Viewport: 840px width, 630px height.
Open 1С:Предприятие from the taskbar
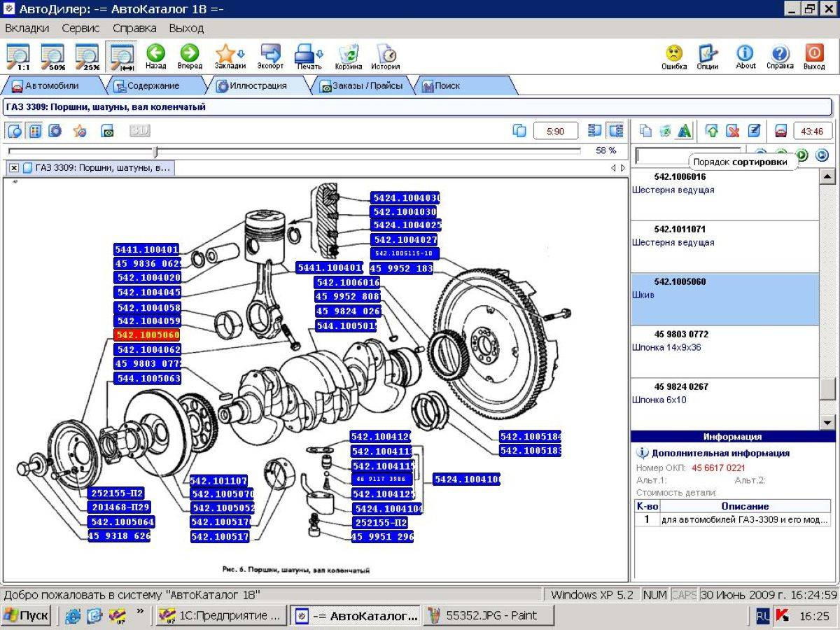point(220,616)
